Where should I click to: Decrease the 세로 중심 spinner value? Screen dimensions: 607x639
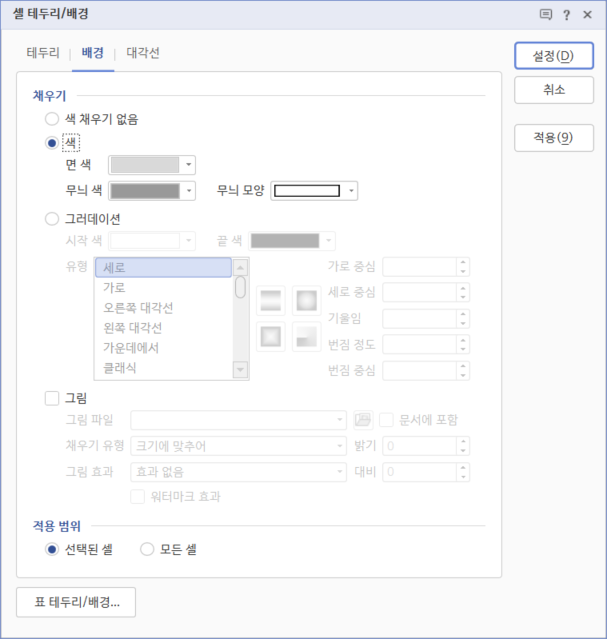coord(463,297)
